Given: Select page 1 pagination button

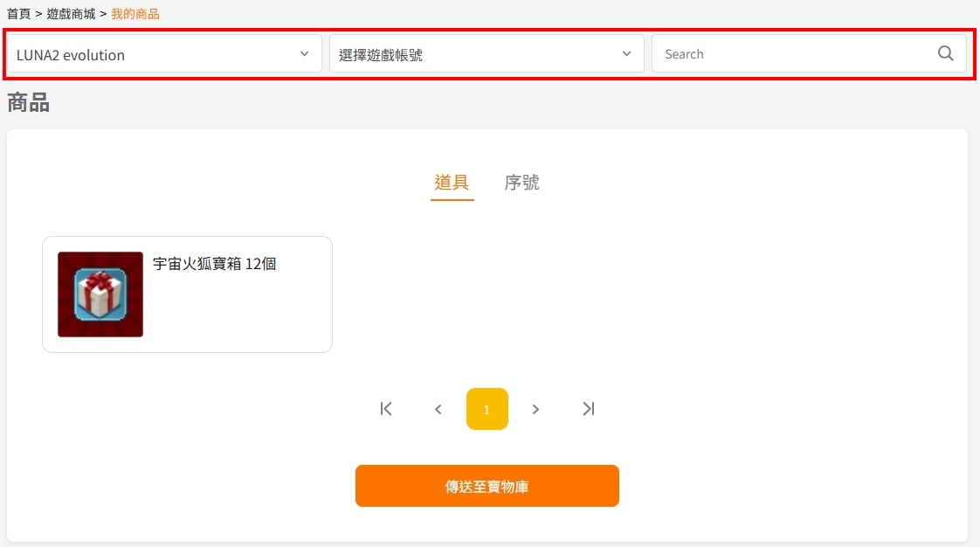Looking at the screenshot, I should pyautogui.click(x=487, y=409).
